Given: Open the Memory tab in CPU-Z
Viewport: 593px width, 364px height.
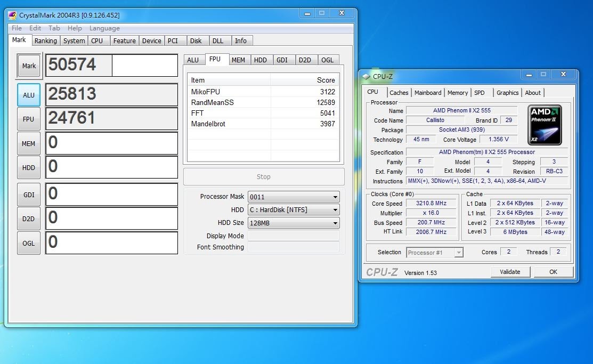Looking at the screenshot, I should coord(458,93).
